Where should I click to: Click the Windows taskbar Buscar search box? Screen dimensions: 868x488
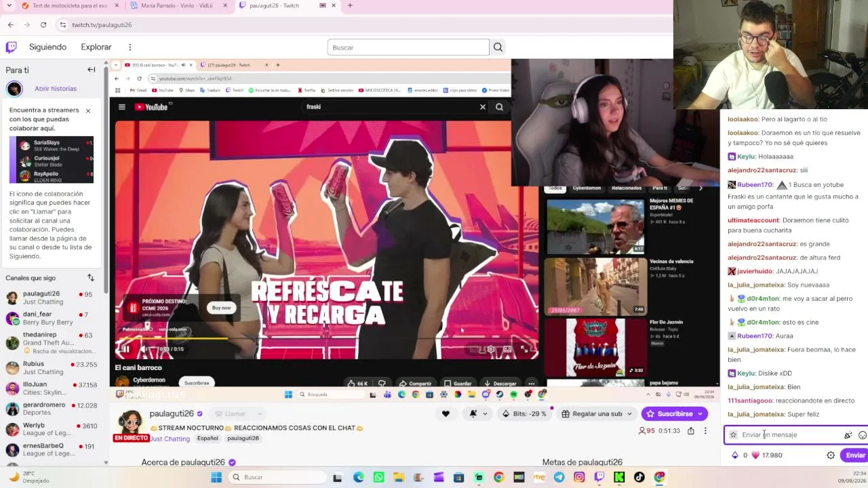point(277,477)
